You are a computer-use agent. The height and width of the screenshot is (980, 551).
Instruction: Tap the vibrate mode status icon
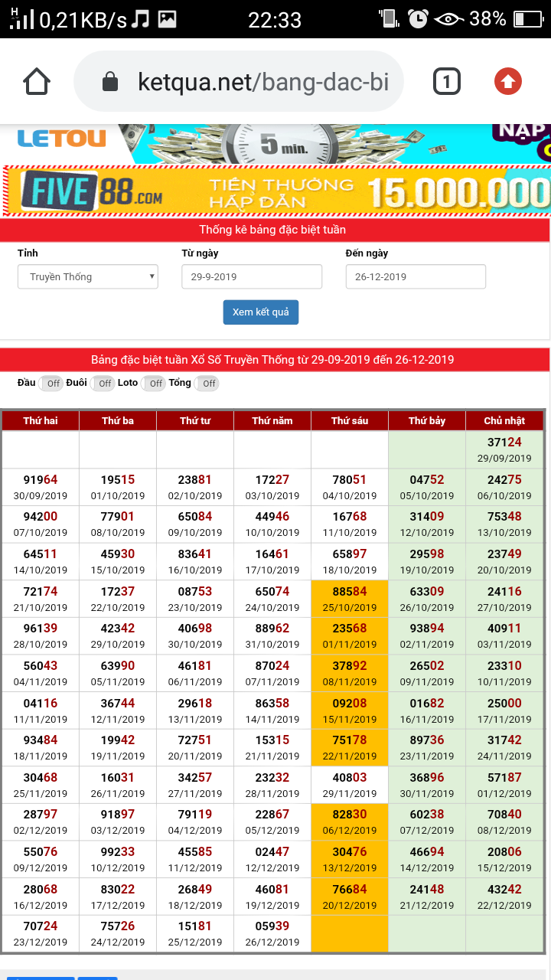[390, 19]
